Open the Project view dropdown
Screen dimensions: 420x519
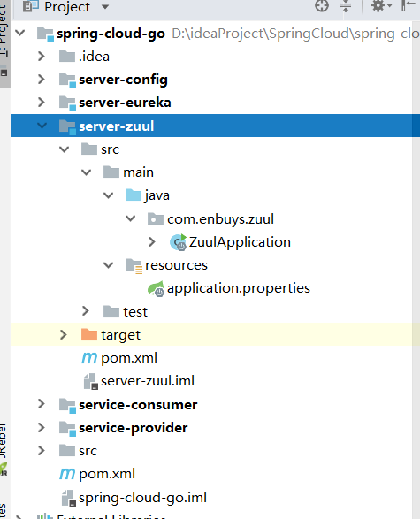tap(105, 6)
